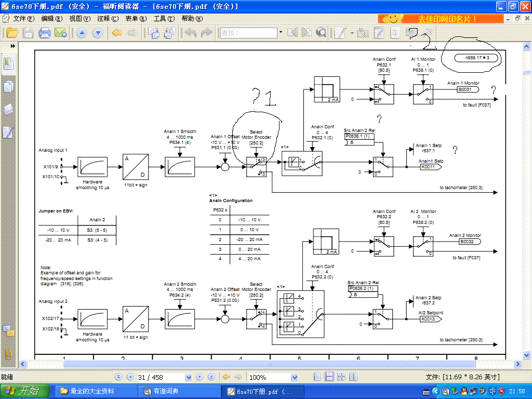Click the volume speaker tray icon
Image resolution: width=532 pixels, height=399 pixels.
tap(483, 392)
